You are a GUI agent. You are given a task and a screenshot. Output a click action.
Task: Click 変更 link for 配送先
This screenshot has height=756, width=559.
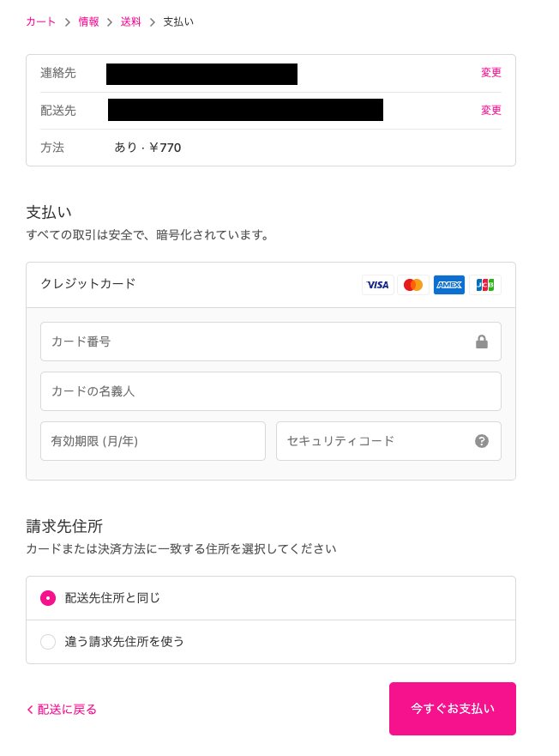click(x=490, y=111)
